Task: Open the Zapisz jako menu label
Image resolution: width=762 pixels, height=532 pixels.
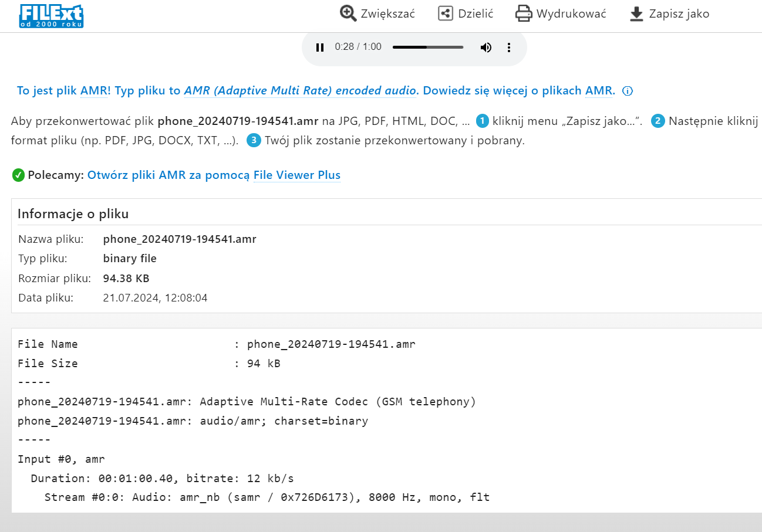Action: coord(679,13)
